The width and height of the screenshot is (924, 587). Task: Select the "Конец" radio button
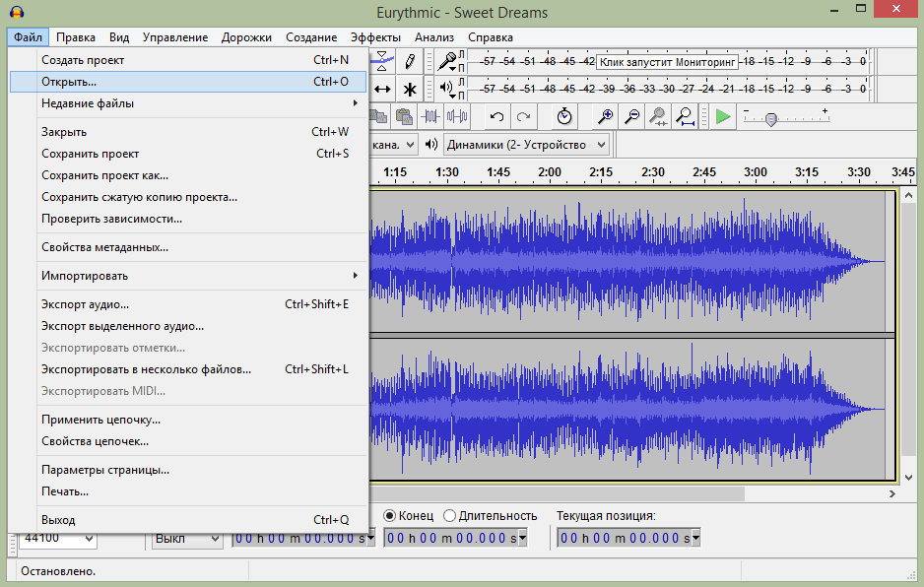(390, 515)
